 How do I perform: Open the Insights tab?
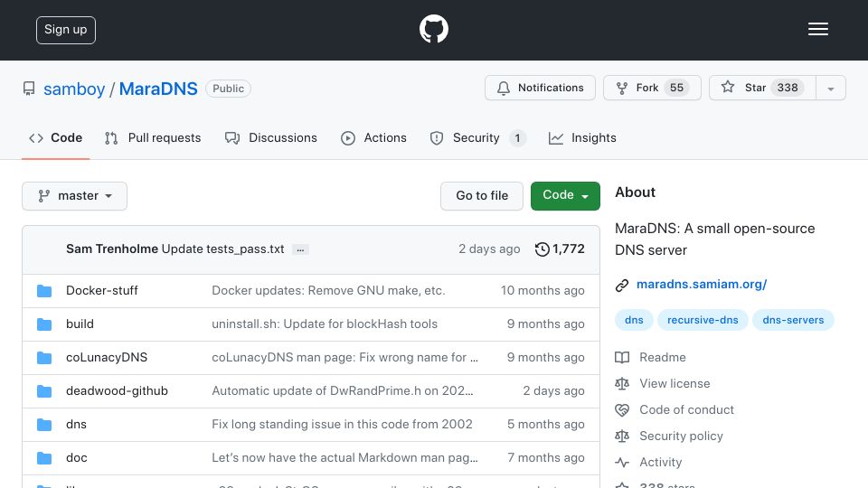pos(582,137)
